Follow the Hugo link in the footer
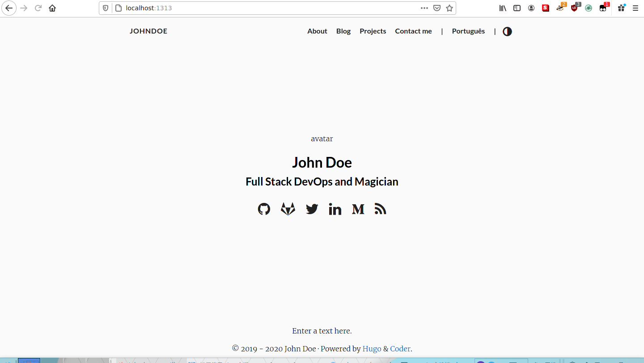The height and width of the screenshot is (363, 644). click(372, 349)
